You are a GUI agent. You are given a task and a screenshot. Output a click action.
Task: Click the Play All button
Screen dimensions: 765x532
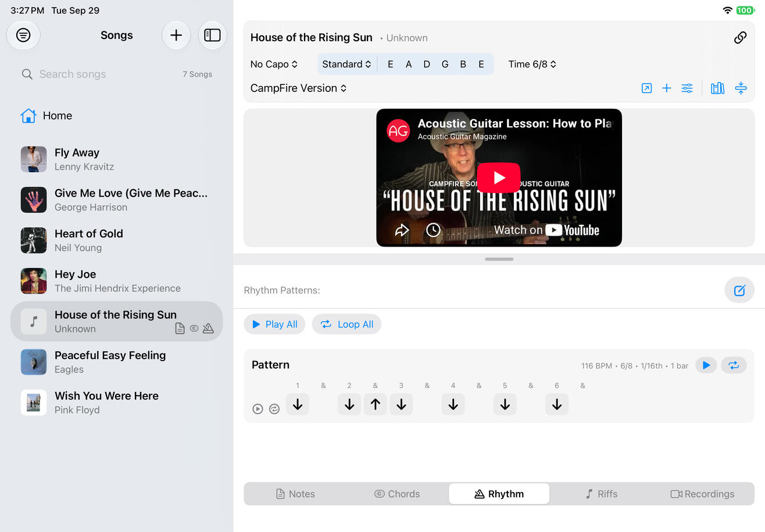click(x=274, y=324)
